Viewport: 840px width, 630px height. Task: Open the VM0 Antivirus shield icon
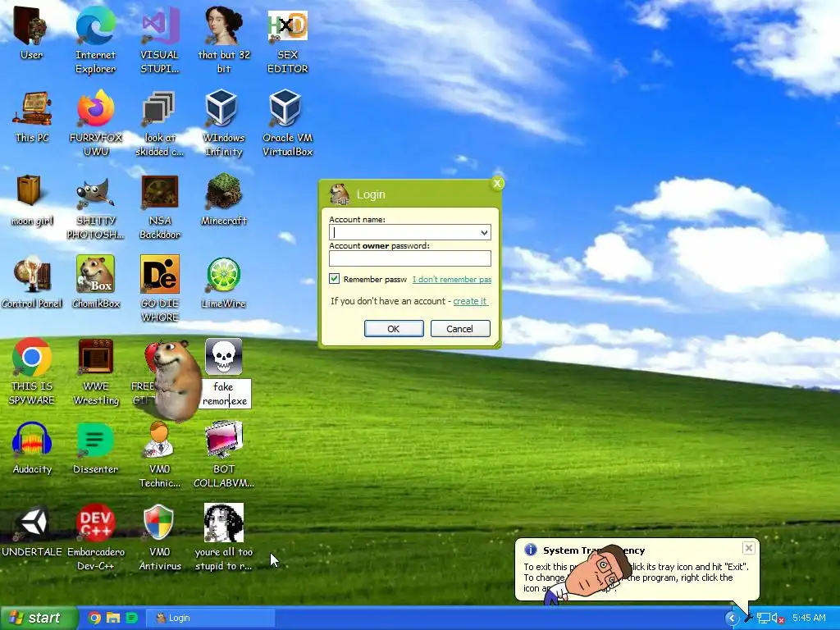pos(159,523)
